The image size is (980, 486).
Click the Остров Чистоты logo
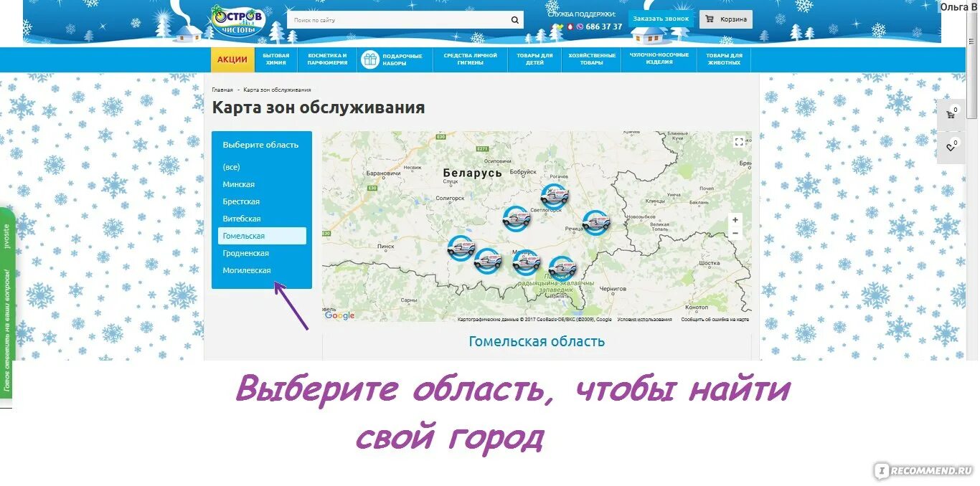pos(237,22)
